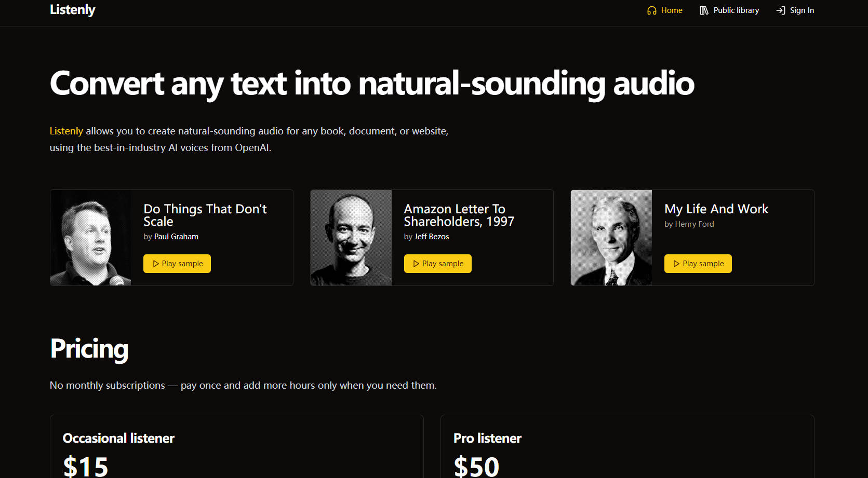868x478 pixels.
Task: Play sample of My Life And Work
Action: 698,264
